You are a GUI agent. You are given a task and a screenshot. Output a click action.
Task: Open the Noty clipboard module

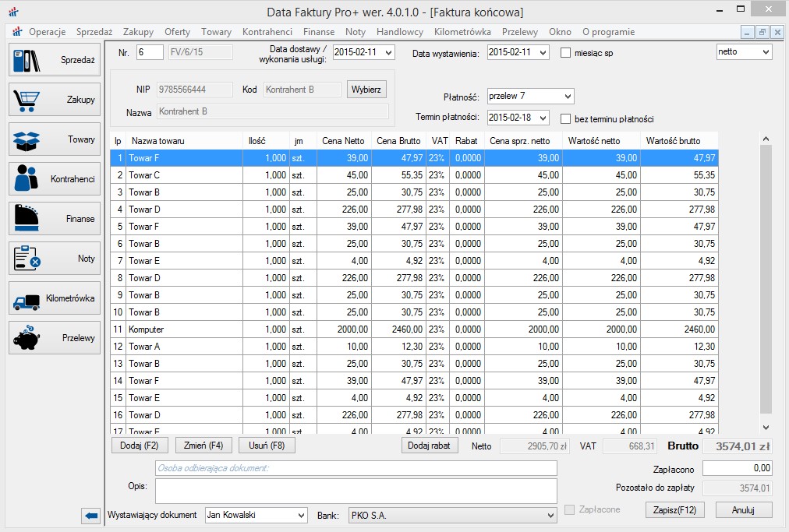(54, 259)
